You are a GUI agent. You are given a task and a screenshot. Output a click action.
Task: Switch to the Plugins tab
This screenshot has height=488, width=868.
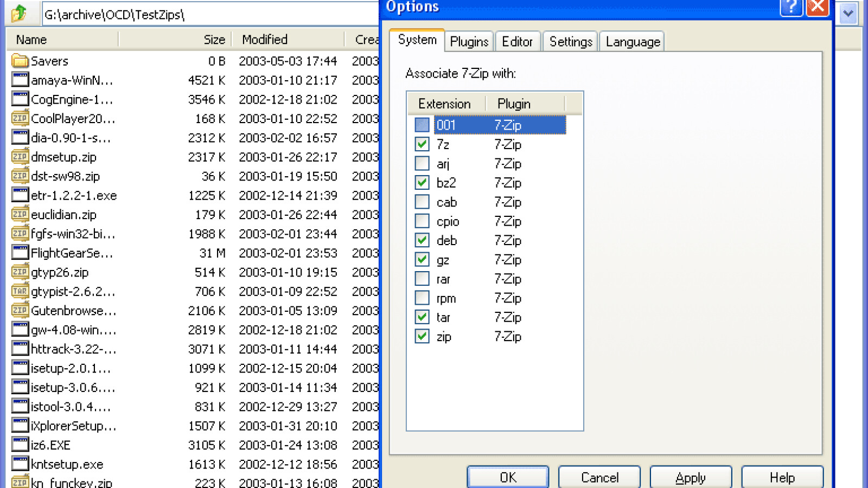pyautogui.click(x=469, y=41)
